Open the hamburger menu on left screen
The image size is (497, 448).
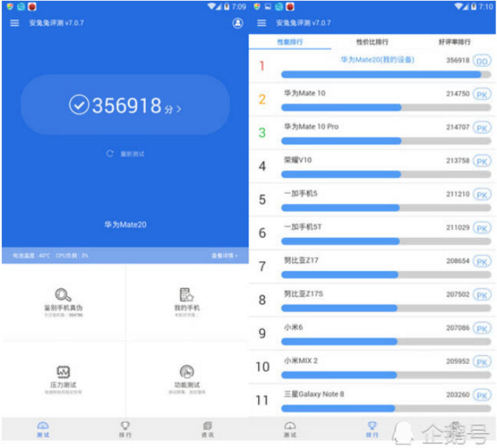[x=15, y=23]
